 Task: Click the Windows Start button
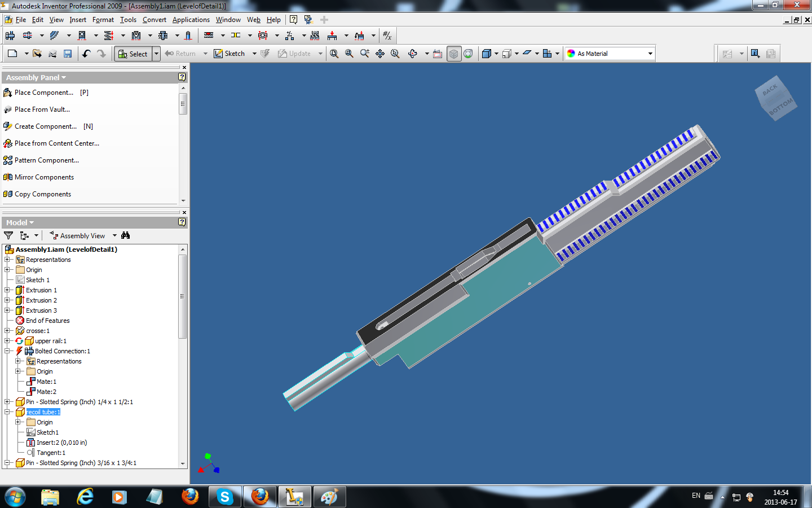coord(15,497)
